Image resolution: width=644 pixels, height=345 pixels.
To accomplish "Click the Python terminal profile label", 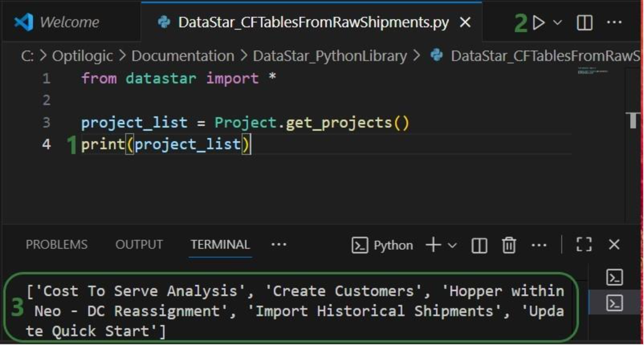I will 382,246.
